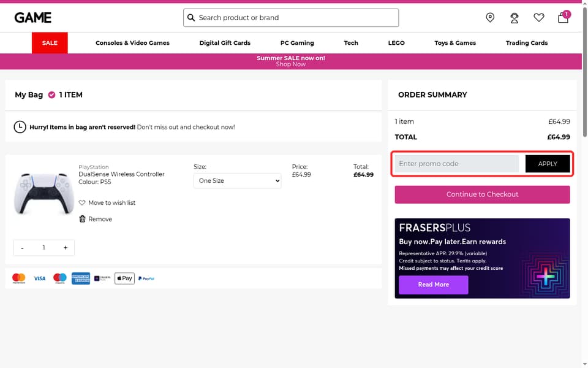Screen dimensions: 588x368
Task: Click the quantity field showing 1
Action: pyautogui.click(x=44, y=248)
